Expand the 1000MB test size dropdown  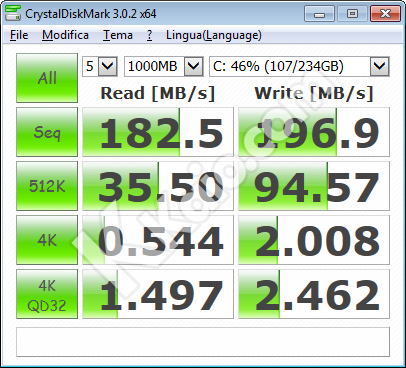click(194, 66)
